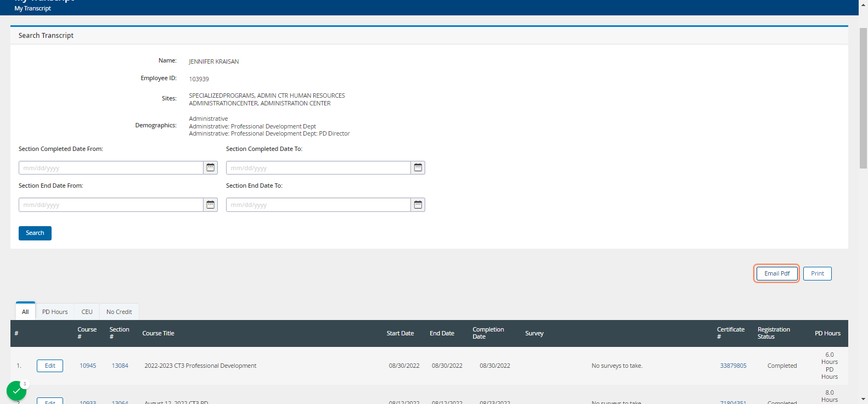Screen dimensions: 868x404
Task: Click the employee ID 103939
Action: tap(199, 79)
